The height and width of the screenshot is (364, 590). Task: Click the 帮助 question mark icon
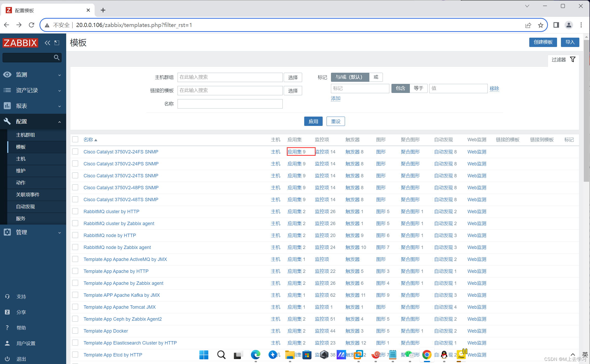[7, 328]
